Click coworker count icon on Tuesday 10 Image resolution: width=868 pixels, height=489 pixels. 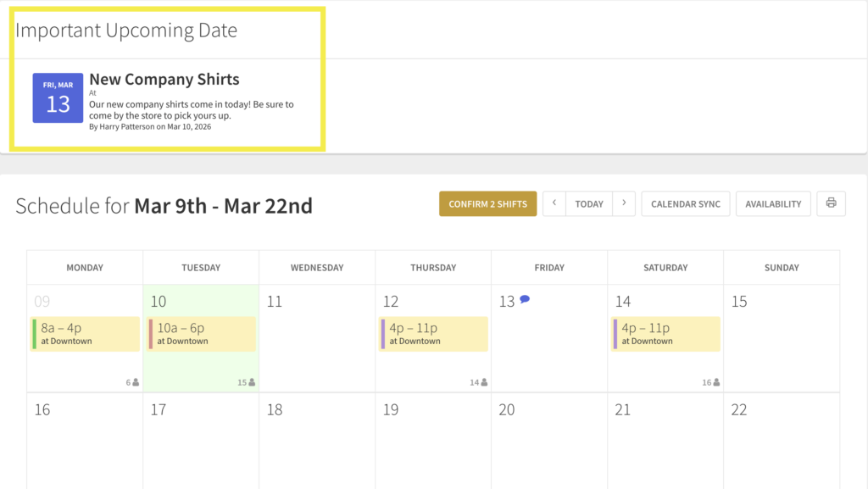point(252,382)
